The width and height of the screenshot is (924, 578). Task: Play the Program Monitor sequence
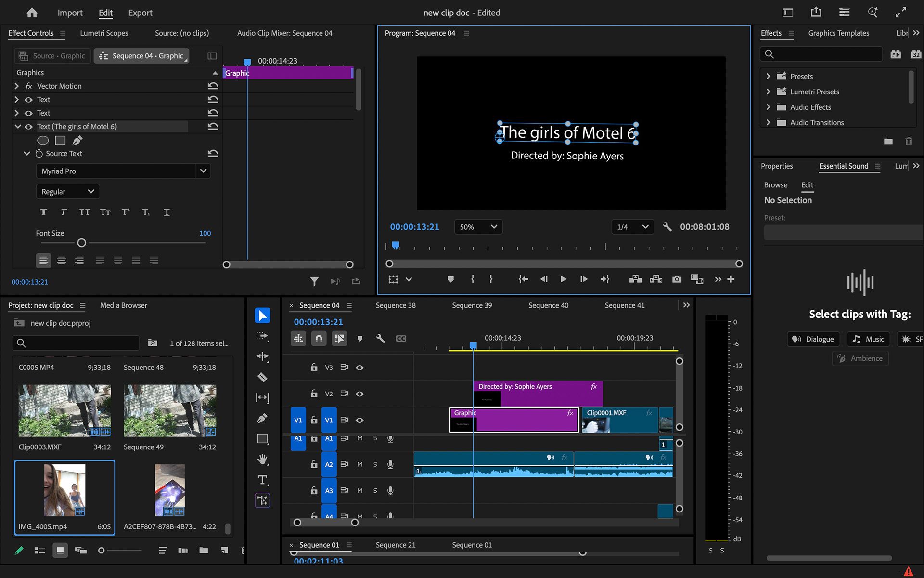click(x=563, y=279)
